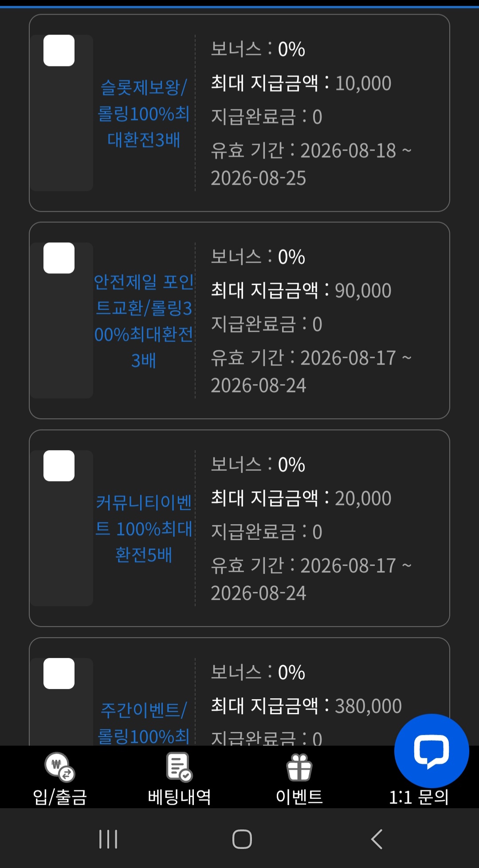Check the 슬롯제보왕 coupon checkbox
This screenshot has height=868, width=479.
(x=59, y=51)
